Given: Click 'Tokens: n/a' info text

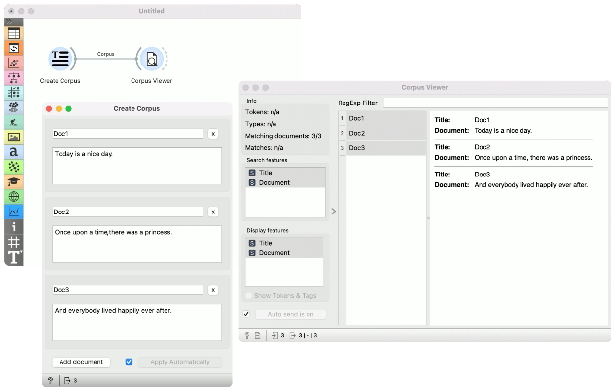Looking at the screenshot, I should point(262,112).
